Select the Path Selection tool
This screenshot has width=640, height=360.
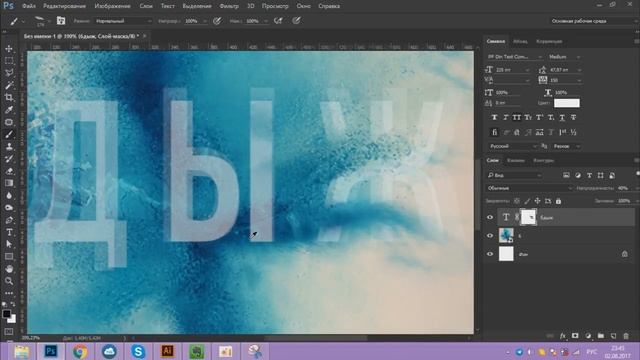pos(9,244)
